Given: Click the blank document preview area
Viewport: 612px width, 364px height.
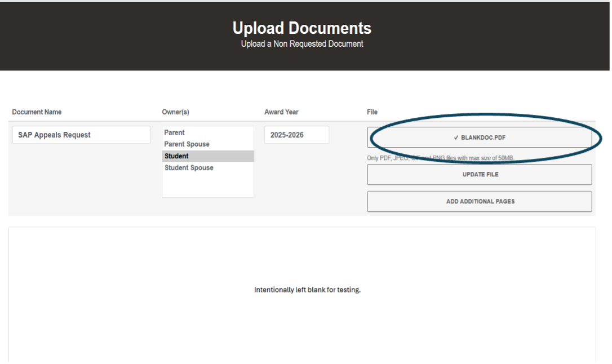Looking at the screenshot, I should click(x=306, y=290).
